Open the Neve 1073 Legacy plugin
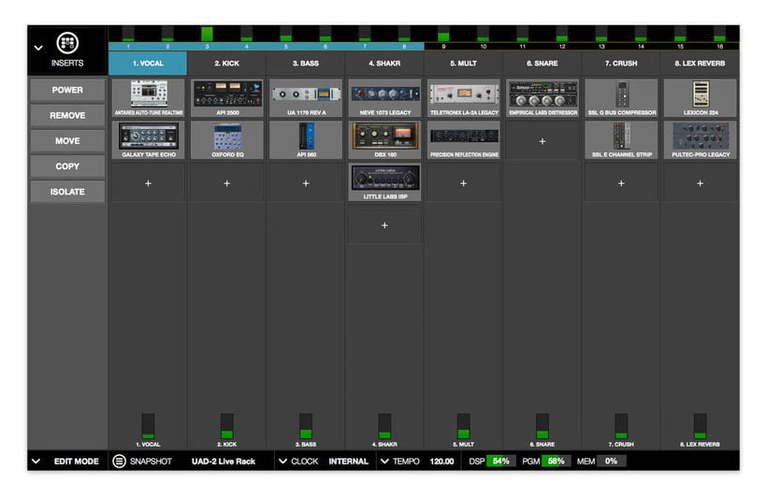Viewport: 767px width, 499px height. pos(385,98)
